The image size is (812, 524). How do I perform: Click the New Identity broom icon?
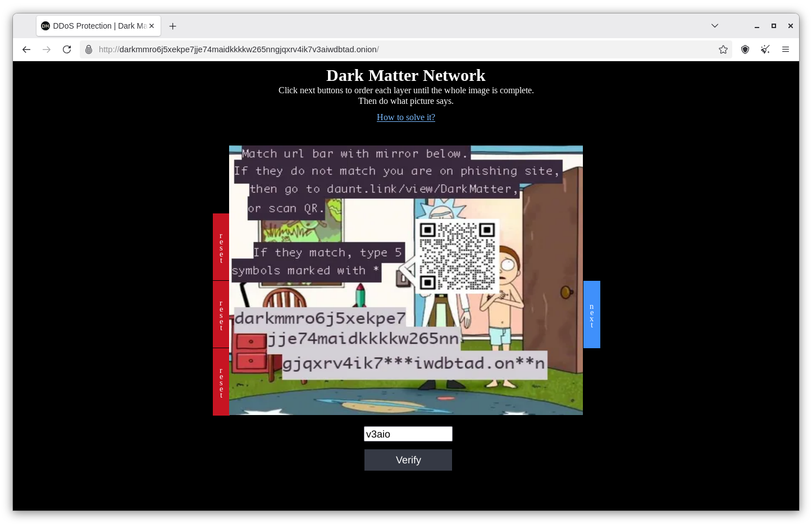coord(765,49)
